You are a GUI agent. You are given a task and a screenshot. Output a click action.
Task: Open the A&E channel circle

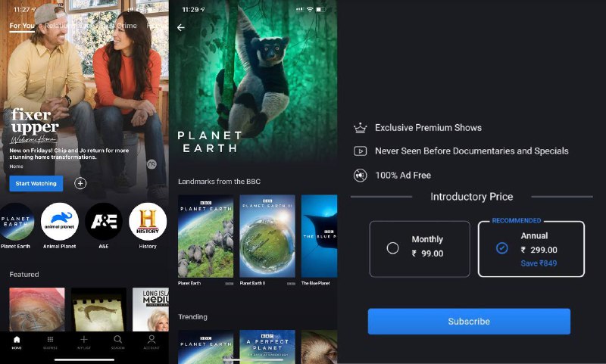[x=104, y=222]
